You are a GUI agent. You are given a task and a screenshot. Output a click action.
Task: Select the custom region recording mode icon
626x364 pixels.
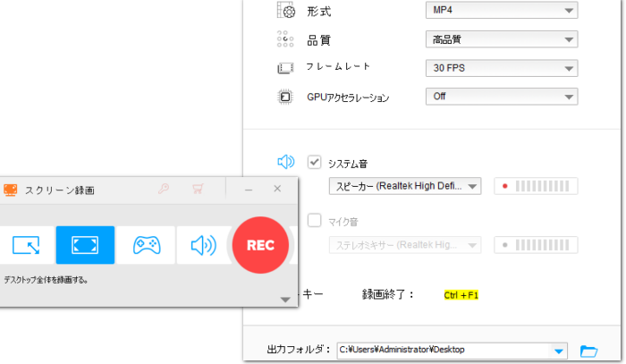point(25,244)
